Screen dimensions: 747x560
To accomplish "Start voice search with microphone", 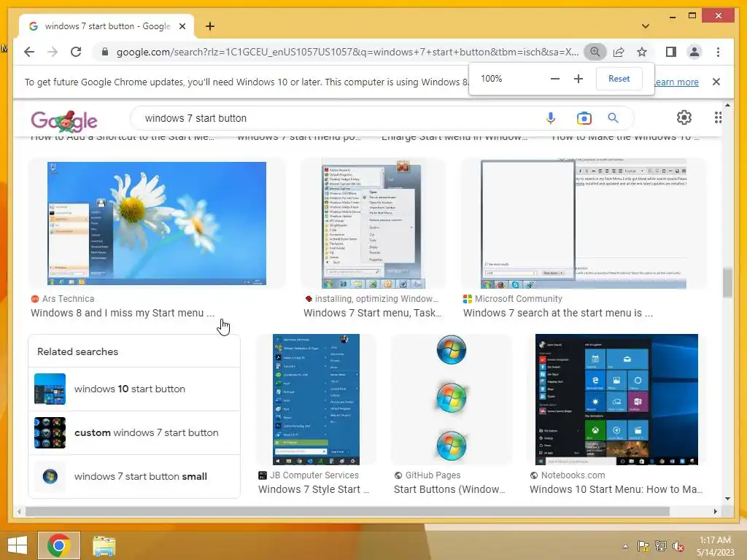I will [550, 118].
